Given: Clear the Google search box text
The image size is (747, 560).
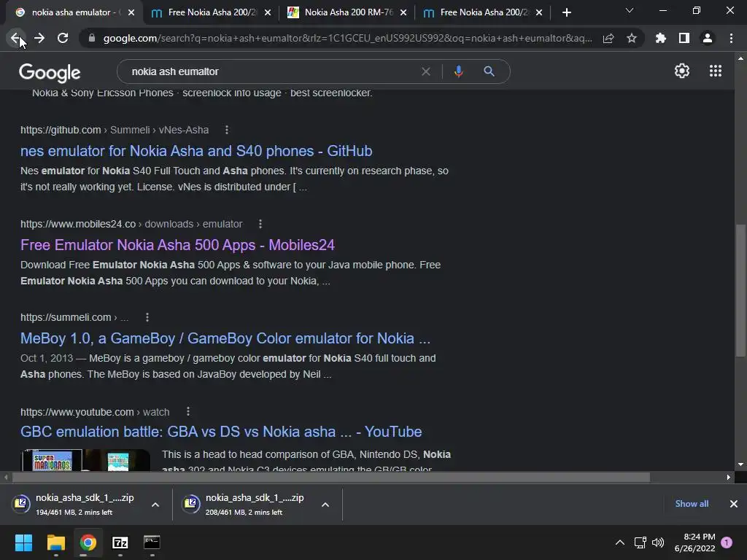Looking at the screenshot, I should click(426, 71).
